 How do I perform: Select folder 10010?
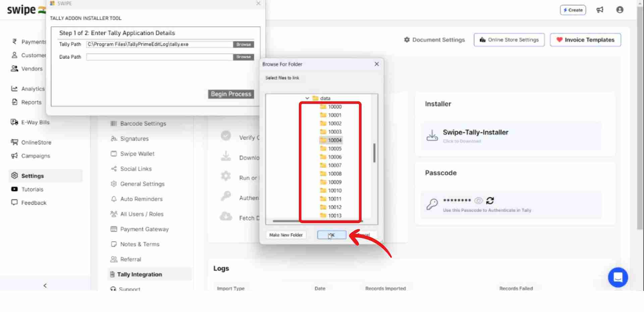[331, 191]
